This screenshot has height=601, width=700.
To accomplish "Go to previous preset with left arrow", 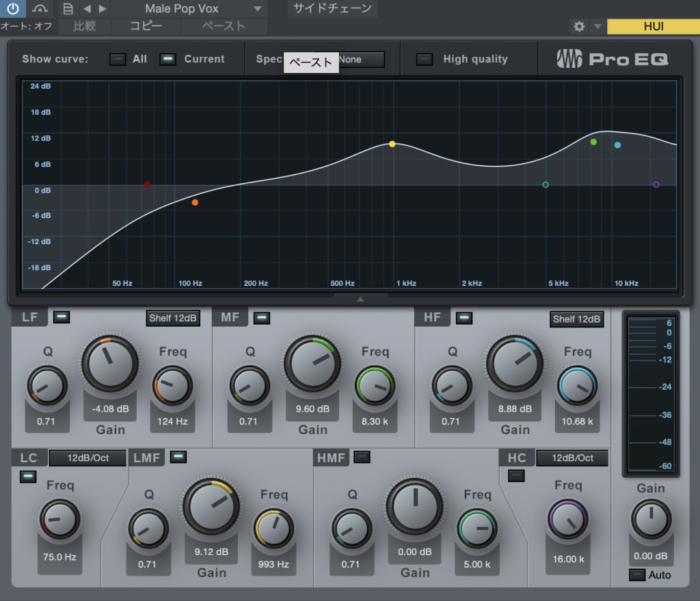I will click(87, 9).
